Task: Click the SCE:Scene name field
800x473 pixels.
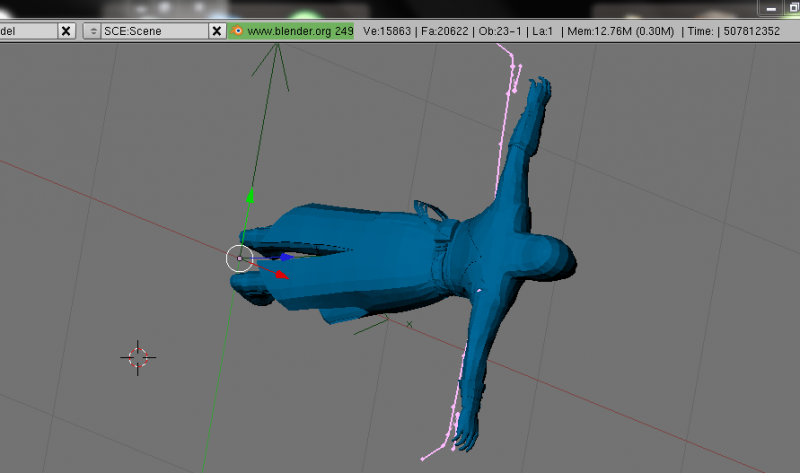Action: [153, 31]
